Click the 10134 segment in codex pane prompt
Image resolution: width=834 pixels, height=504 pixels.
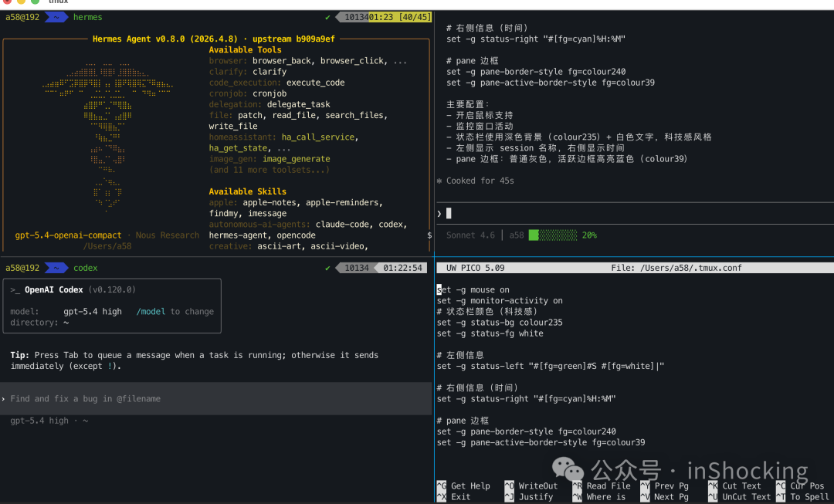[x=356, y=268]
